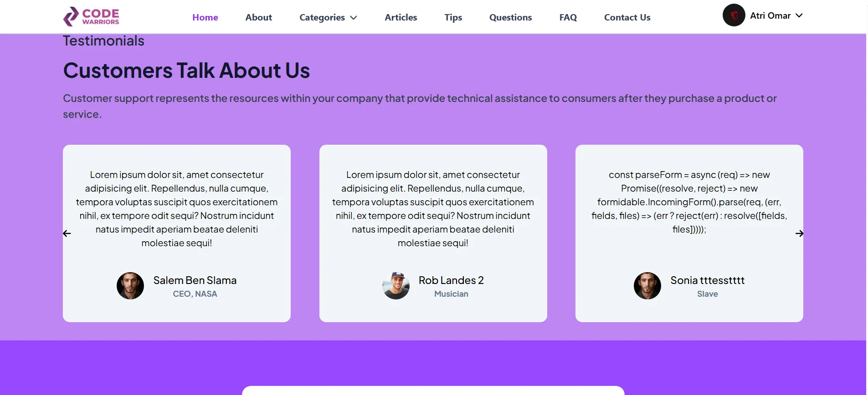
Task: Open the user menu chevron beside Atri Omar
Action: pos(800,15)
